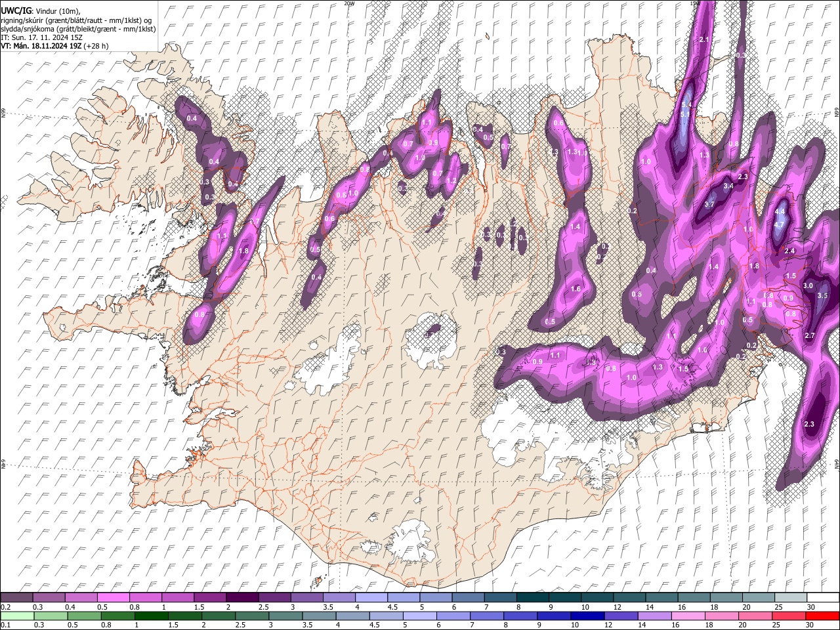Click the upper legend swatch between 1.5 and 2
Viewport: 840px width, 630px height.
coord(210,597)
